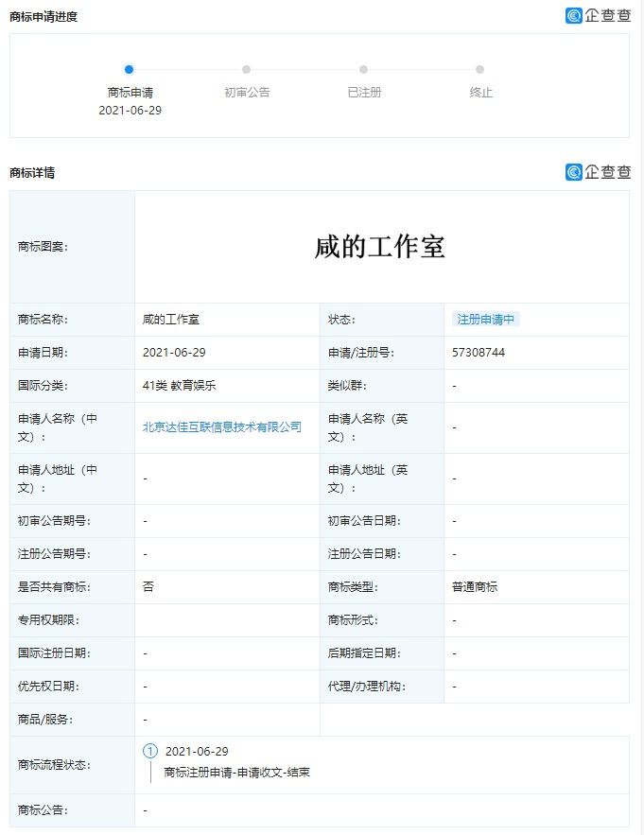Click the 普通商标 trademark type value
Screen dimensions: 644x835
coord(475,587)
